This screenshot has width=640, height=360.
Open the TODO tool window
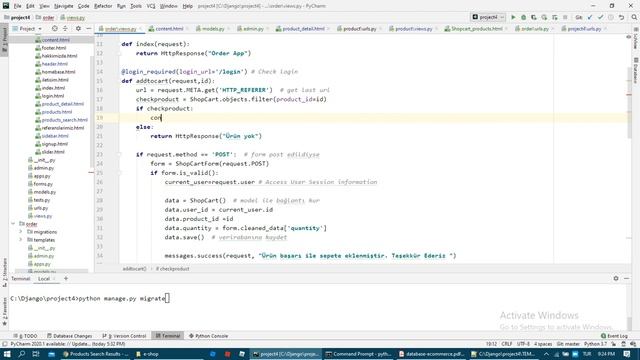[25, 336]
